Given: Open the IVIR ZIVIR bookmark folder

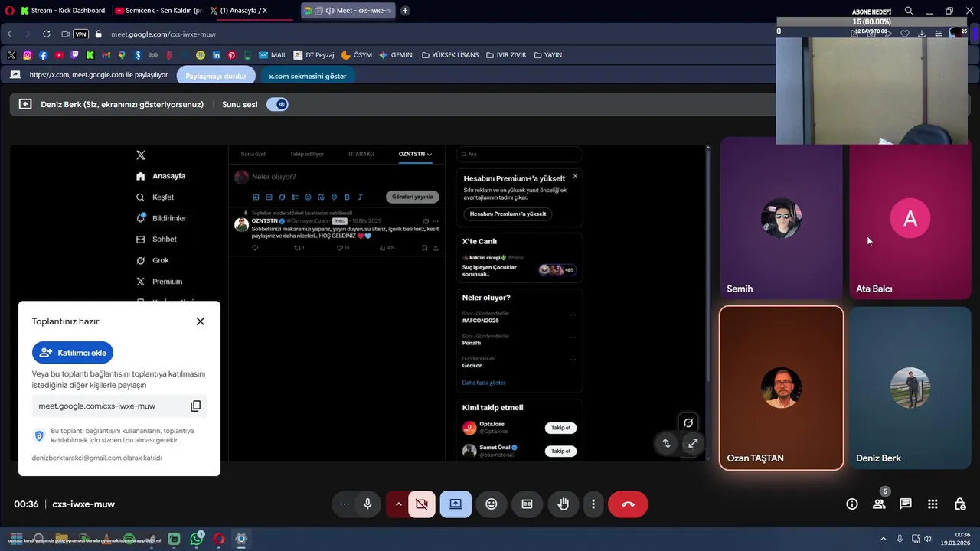Looking at the screenshot, I should pyautogui.click(x=507, y=55).
